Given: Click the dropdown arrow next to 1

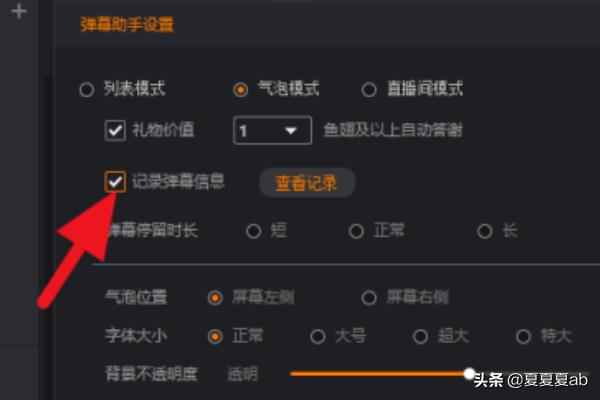Looking at the screenshot, I should (x=291, y=131).
